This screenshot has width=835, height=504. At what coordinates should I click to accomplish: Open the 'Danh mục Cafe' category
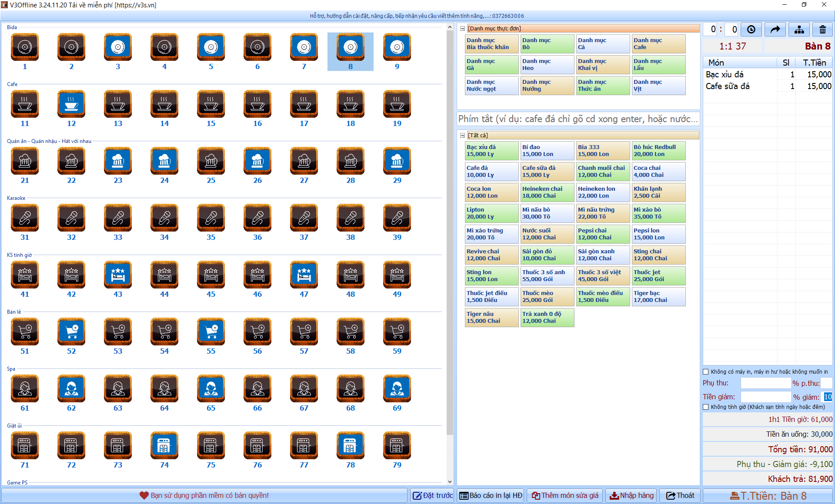coord(658,44)
